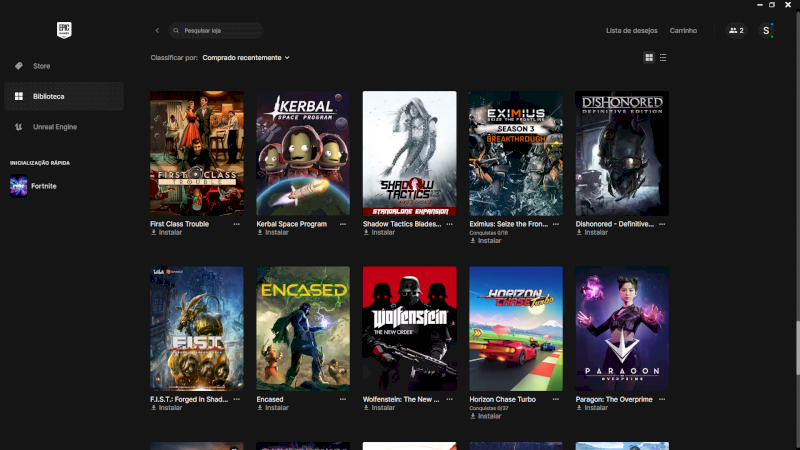Install Dishonored - Definitive Edition

coord(592,233)
